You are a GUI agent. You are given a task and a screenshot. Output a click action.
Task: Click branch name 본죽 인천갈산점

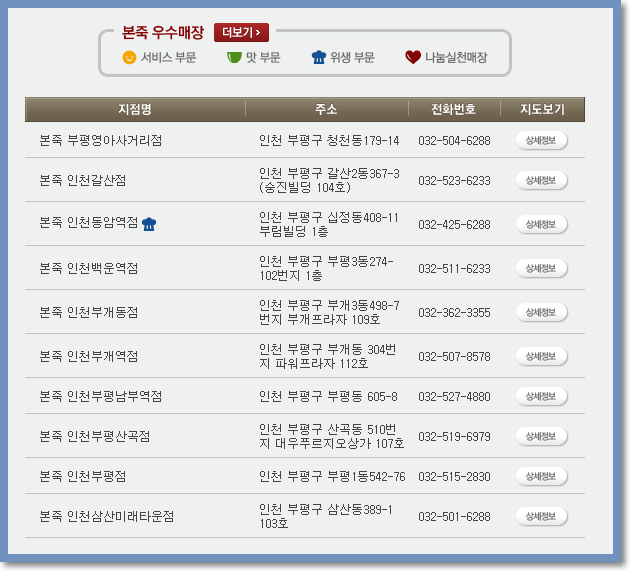(x=82, y=180)
